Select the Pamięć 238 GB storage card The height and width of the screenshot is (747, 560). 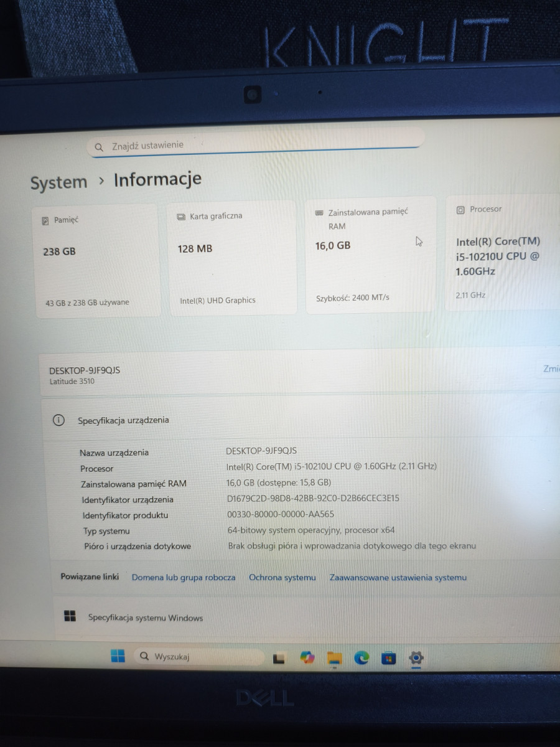[x=97, y=260]
